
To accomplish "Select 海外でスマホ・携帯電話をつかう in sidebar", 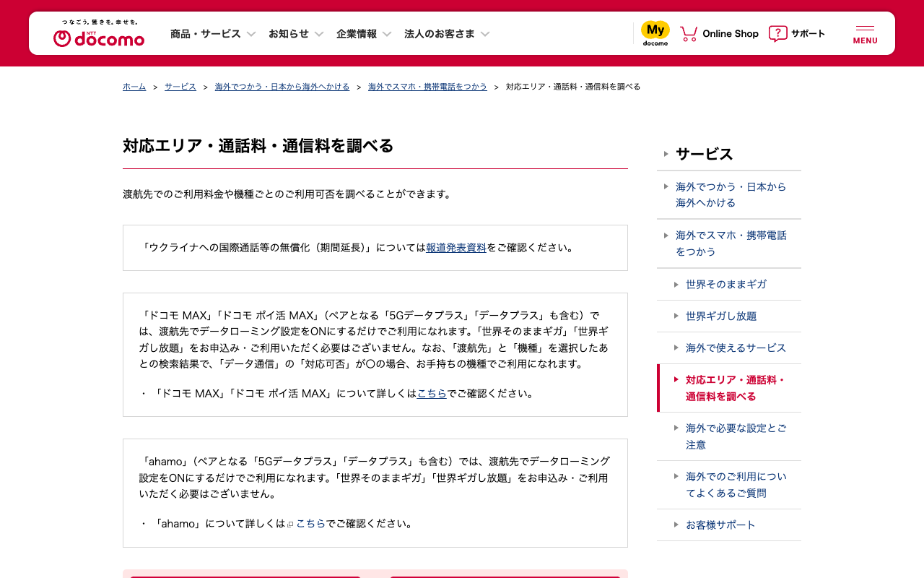I will coord(731,243).
